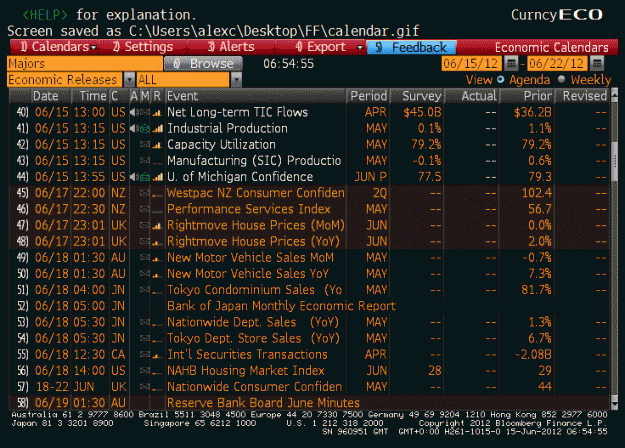Click envelope icon for Westpac NZ Consumer row
The image size is (625, 448).
145,193
